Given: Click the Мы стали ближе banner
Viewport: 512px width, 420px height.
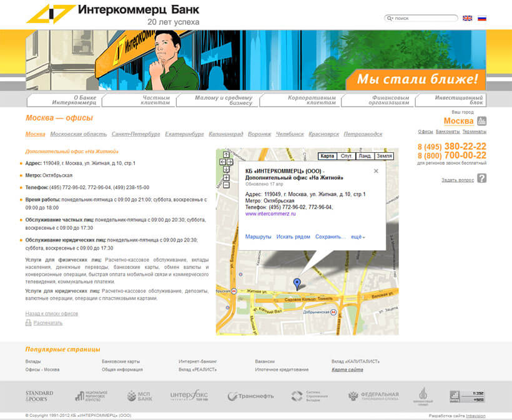Looking at the screenshot, I should 416,80.
